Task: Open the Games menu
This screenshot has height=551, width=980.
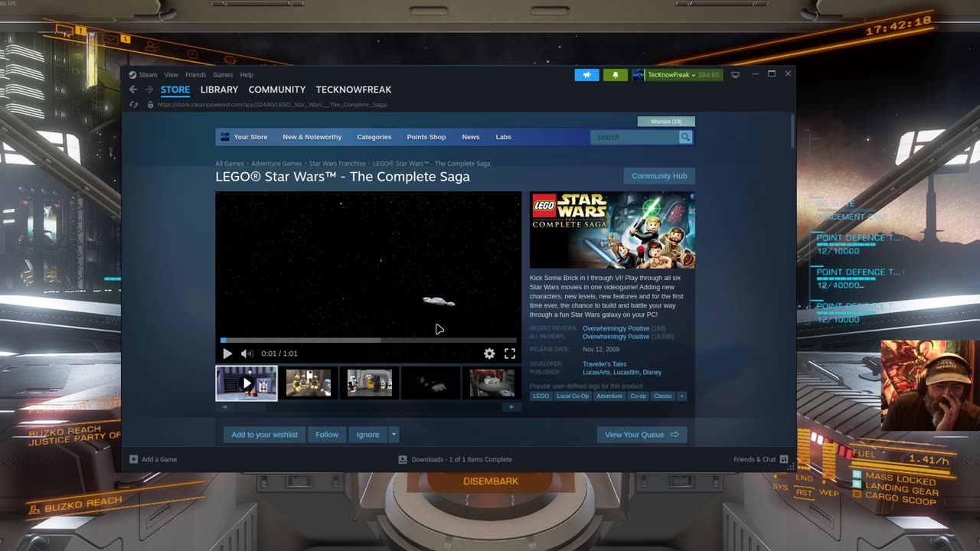Action: point(223,75)
